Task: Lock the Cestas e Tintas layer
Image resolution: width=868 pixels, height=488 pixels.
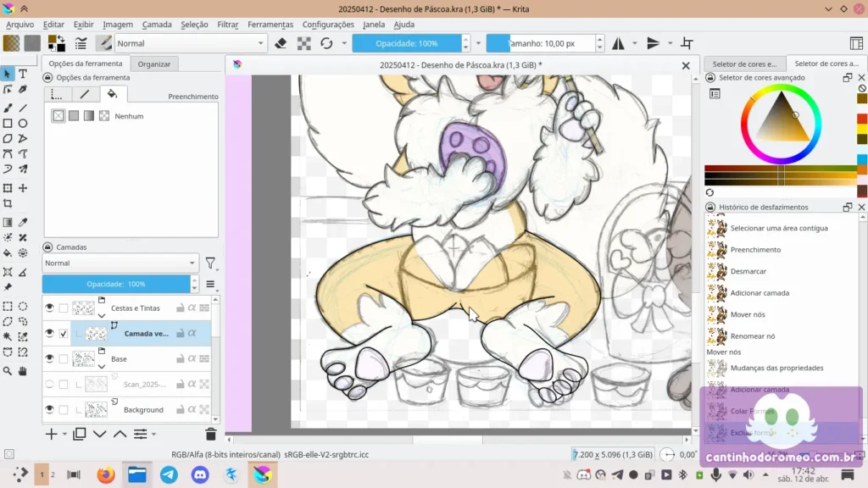Action: click(x=181, y=308)
